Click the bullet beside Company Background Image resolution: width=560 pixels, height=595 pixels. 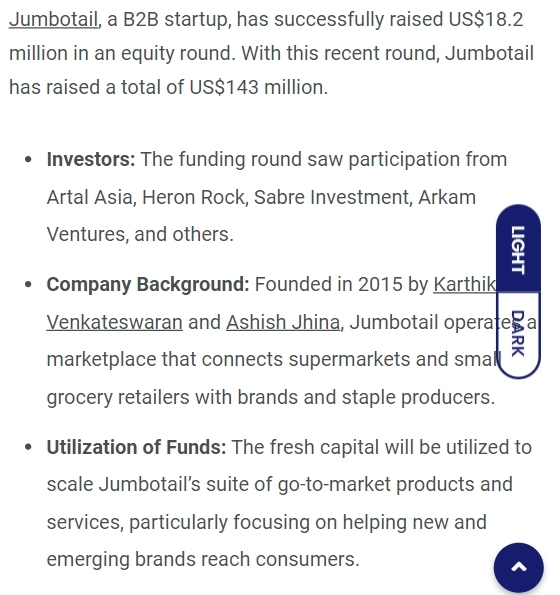pyautogui.click(x=28, y=285)
